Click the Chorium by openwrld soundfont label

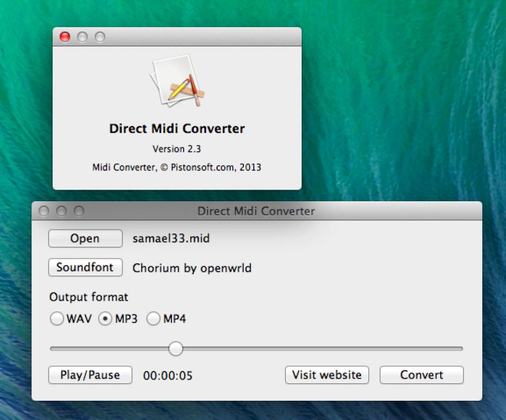(191, 268)
